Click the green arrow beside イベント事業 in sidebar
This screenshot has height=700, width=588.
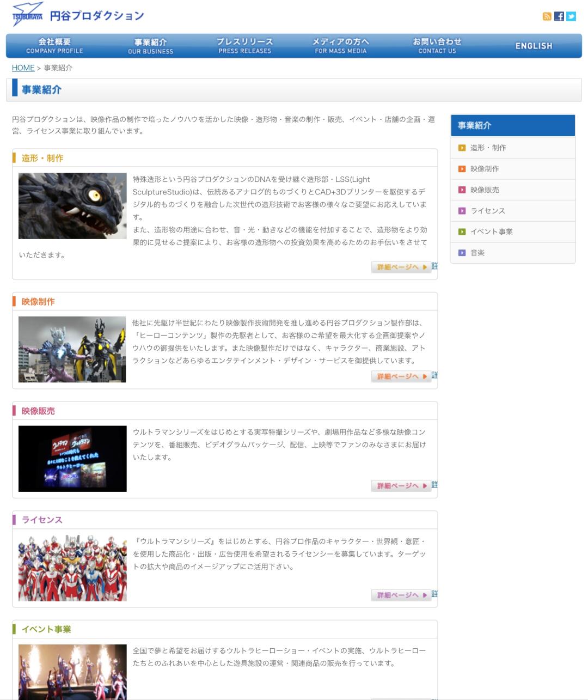coord(462,232)
